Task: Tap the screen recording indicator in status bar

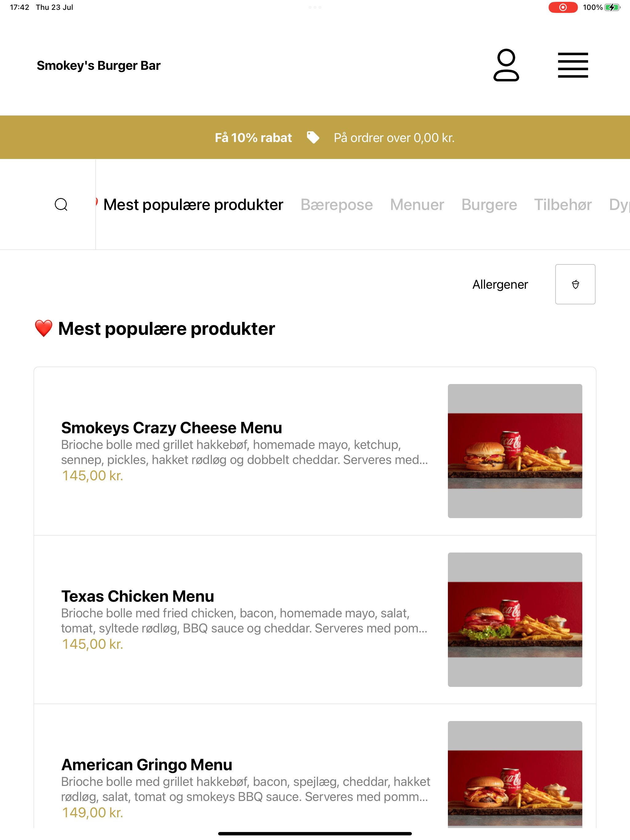Action: tap(563, 7)
